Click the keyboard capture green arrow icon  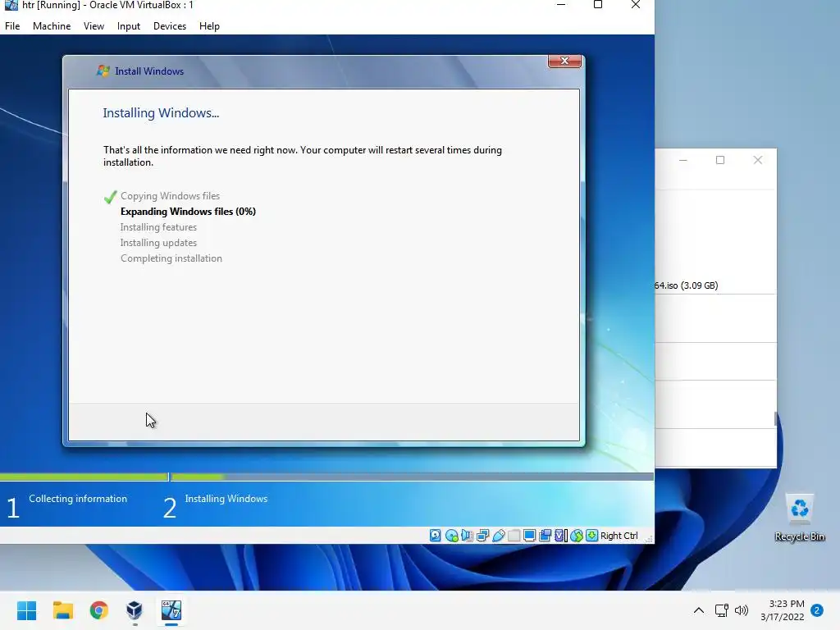click(591, 535)
